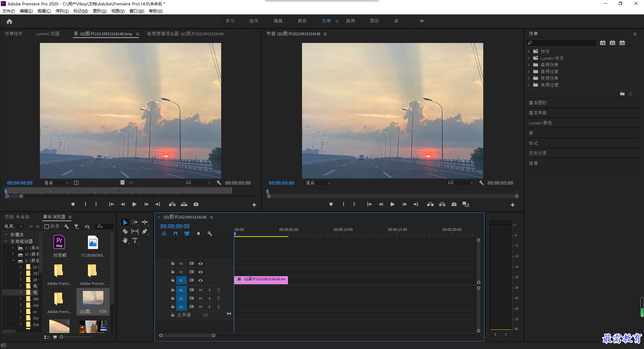Click the Effects search field
Screen dimensions: 644x349
561,43
